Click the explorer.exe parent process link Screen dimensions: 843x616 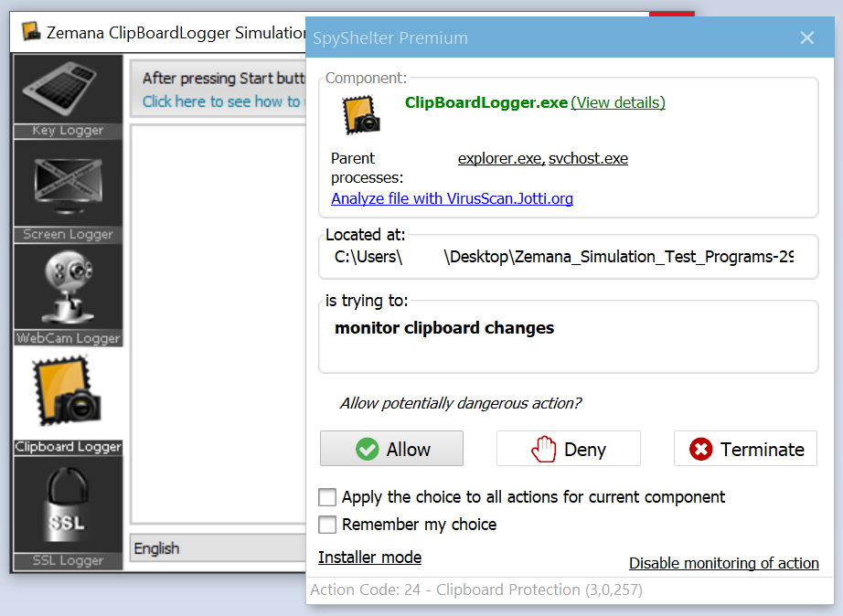[x=501, y=158]
